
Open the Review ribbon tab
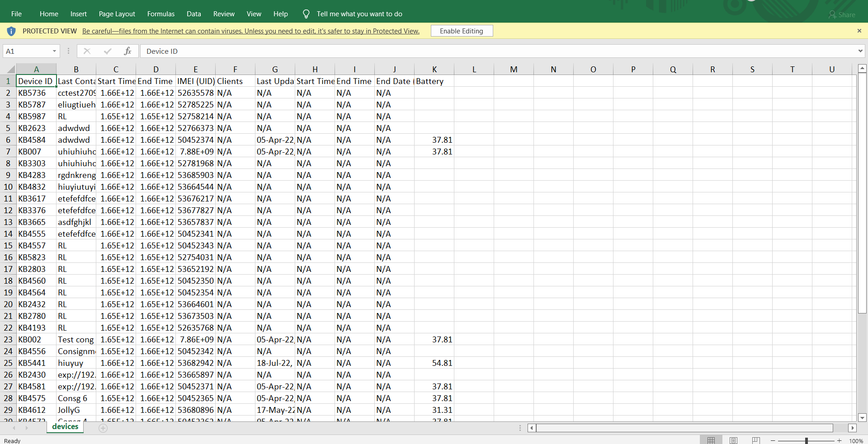click(x=224, y=14)
